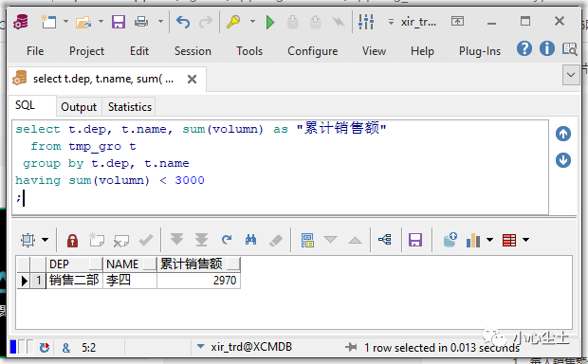This screenshot has height=364, width=588.
Task: Click the Refresh results icon
Action: pyautogui.click(x=227, y=240)
